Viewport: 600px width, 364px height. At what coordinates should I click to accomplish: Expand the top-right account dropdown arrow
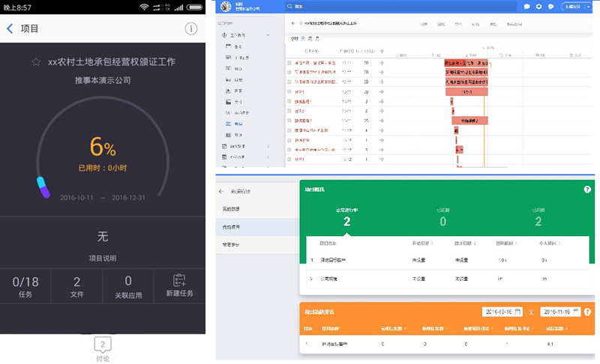589,6
